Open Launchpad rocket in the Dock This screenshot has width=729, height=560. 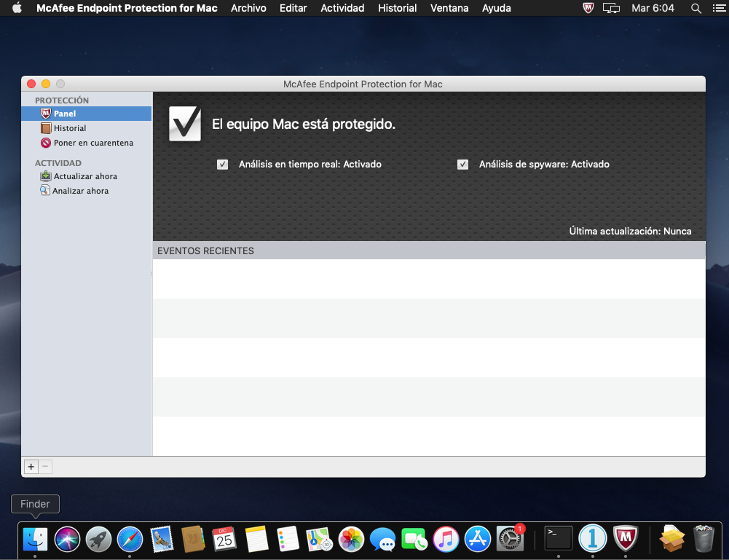coord(98,540)
